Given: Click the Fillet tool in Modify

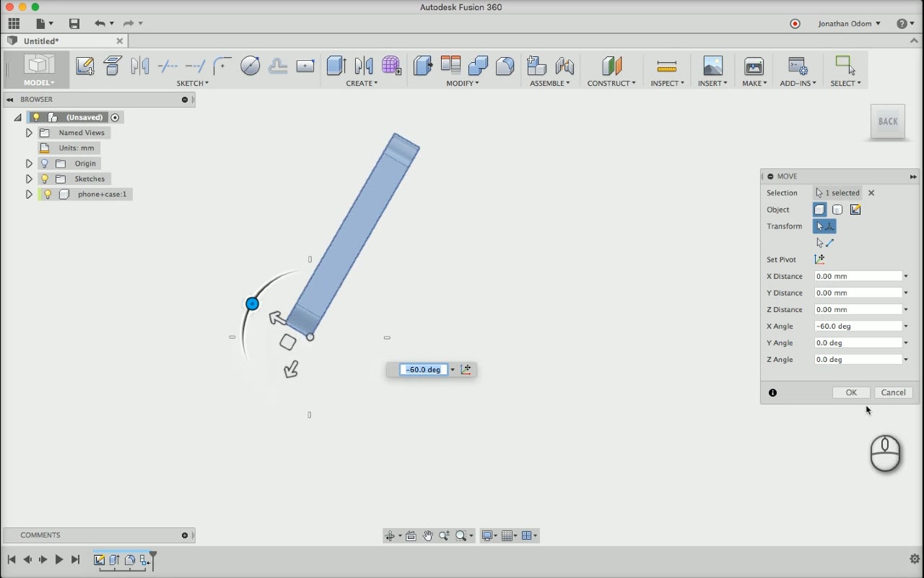Looking at the screenshot, I should pyautogui.click(x=505, y=66).
